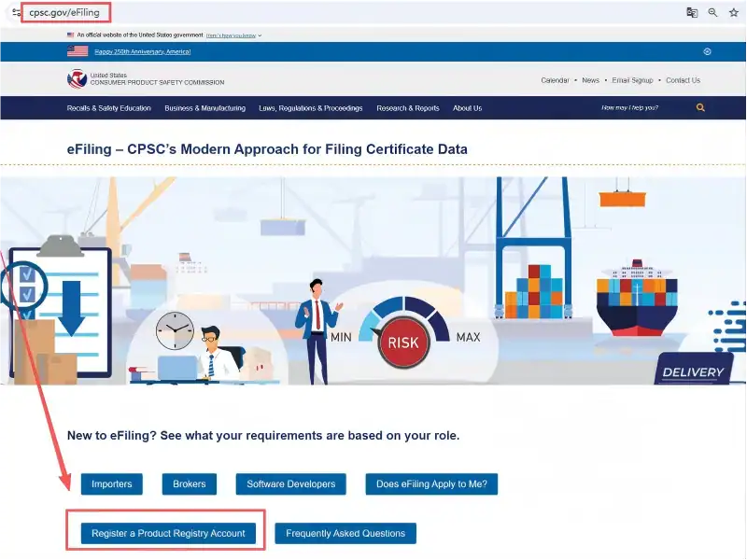The image size is (747, 560).
Task: Expand "Here's how you know" disclosure
Action: pos(233,35)
